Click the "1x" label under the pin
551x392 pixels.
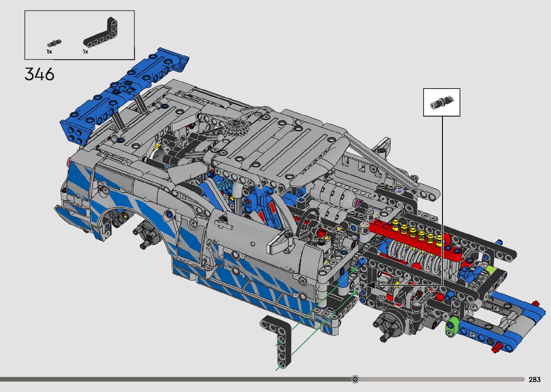tap(49, 52)
